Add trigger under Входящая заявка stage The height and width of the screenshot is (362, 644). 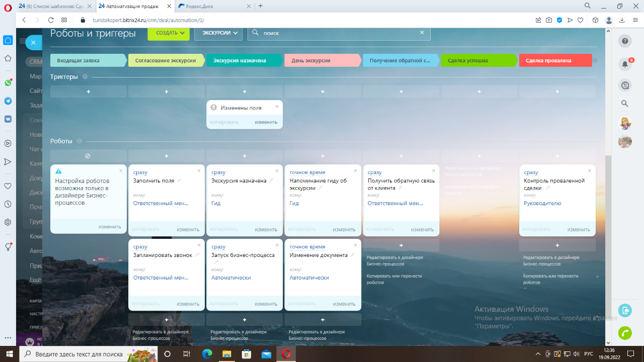[89, 92]
